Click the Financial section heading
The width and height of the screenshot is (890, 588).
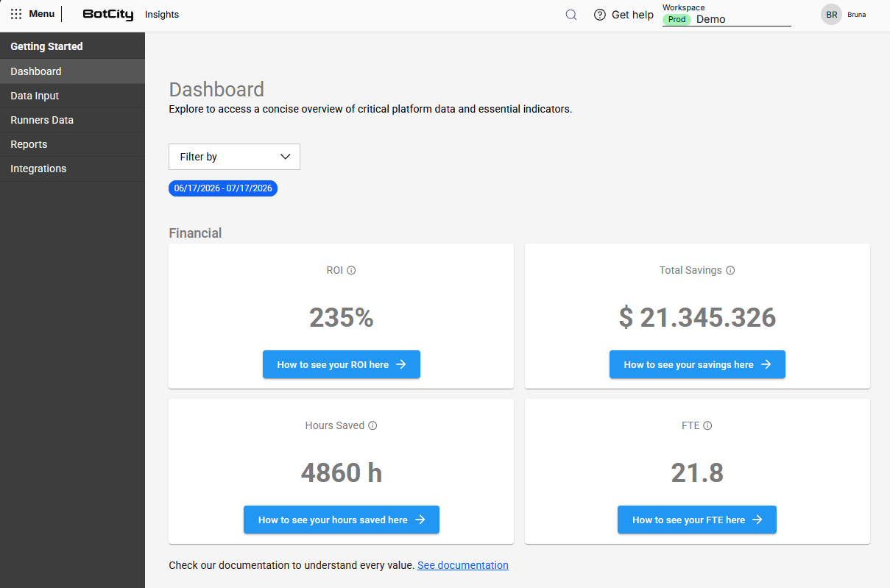pyautogui.click(x=195, y=233)
